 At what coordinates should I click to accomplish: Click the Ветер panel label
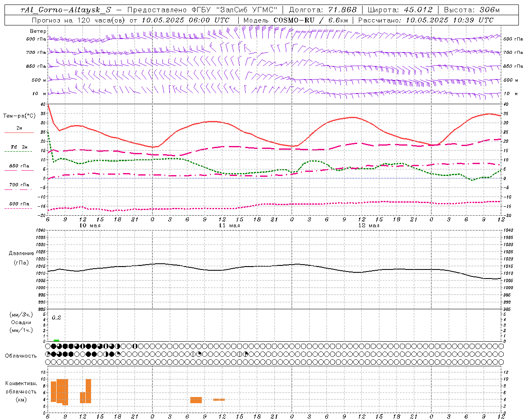pyautogui.click(x=38, y=31)
